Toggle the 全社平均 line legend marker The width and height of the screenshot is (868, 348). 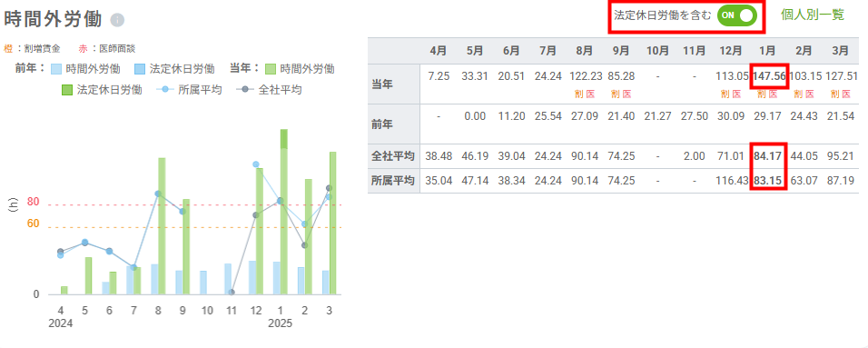tap(244, 90)
